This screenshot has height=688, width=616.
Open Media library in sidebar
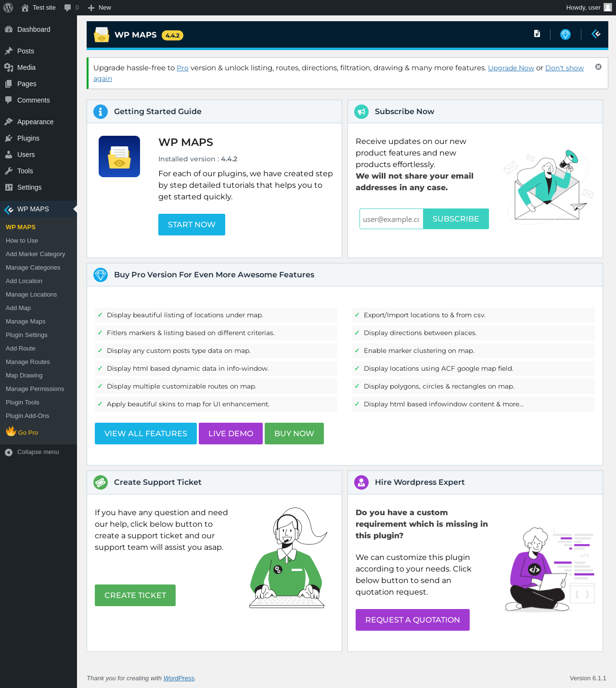point(38,67)
